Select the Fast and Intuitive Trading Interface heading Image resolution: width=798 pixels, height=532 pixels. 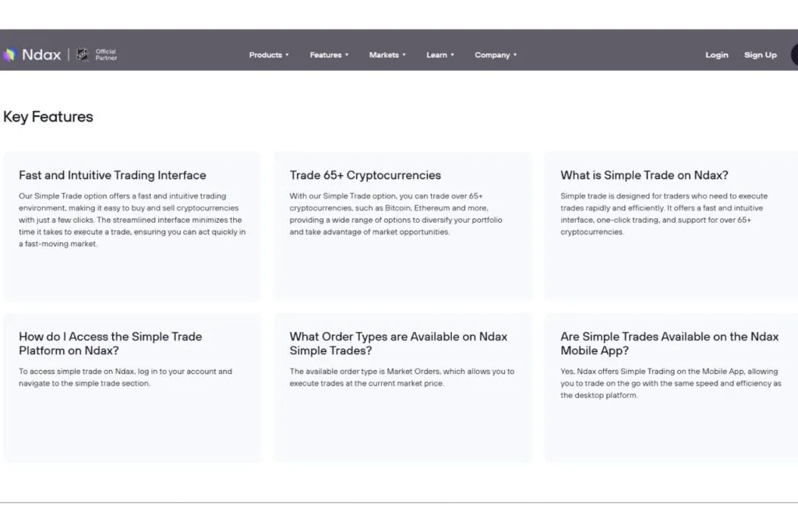pyautogui.click(x=112, y=175)
